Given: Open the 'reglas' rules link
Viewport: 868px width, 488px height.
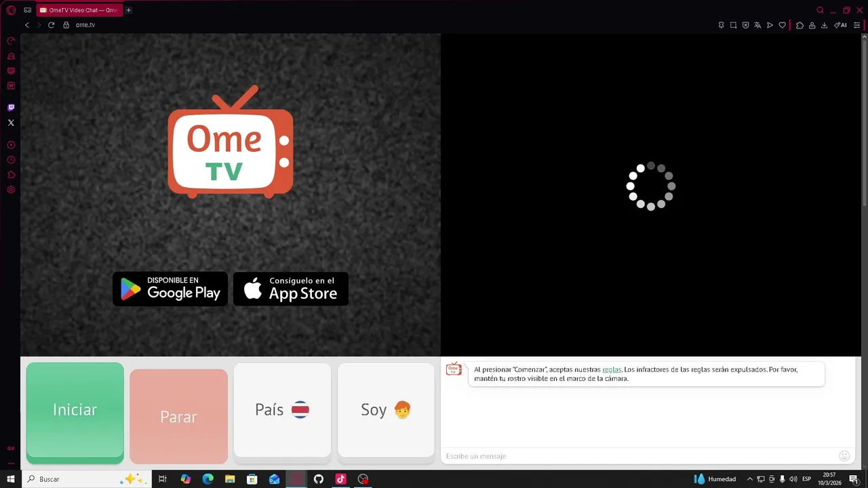Looking at the screenshot, I should 612,369.
